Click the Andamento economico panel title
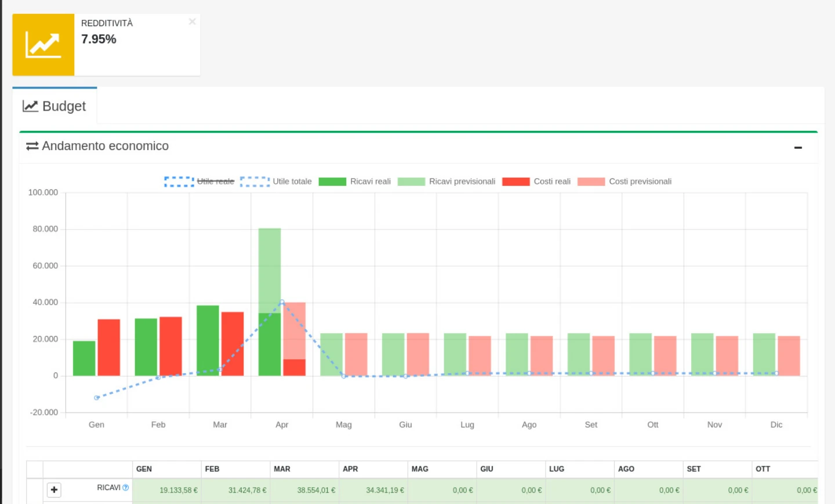Viewport: 835px width, 504px height. click(x=105, y=146)
